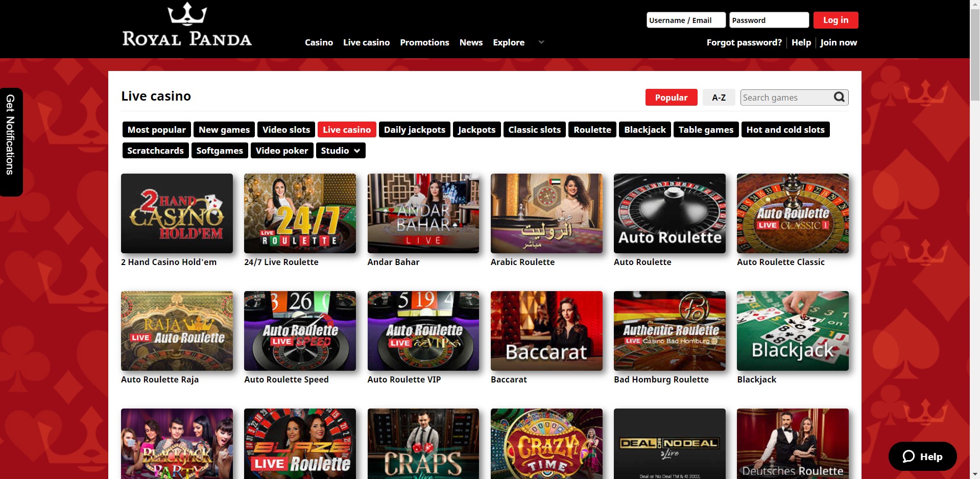
Task: Select the Daily jackpots category
Action: click(x=414, y=130)
